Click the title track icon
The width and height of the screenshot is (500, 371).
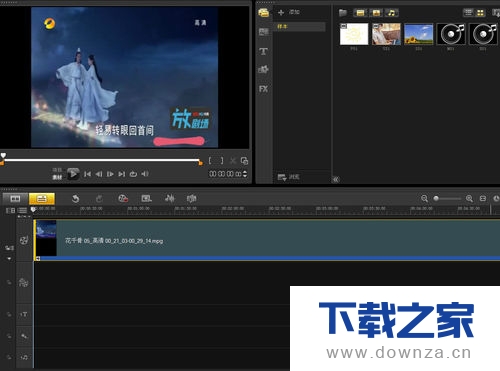coord(24,314)
